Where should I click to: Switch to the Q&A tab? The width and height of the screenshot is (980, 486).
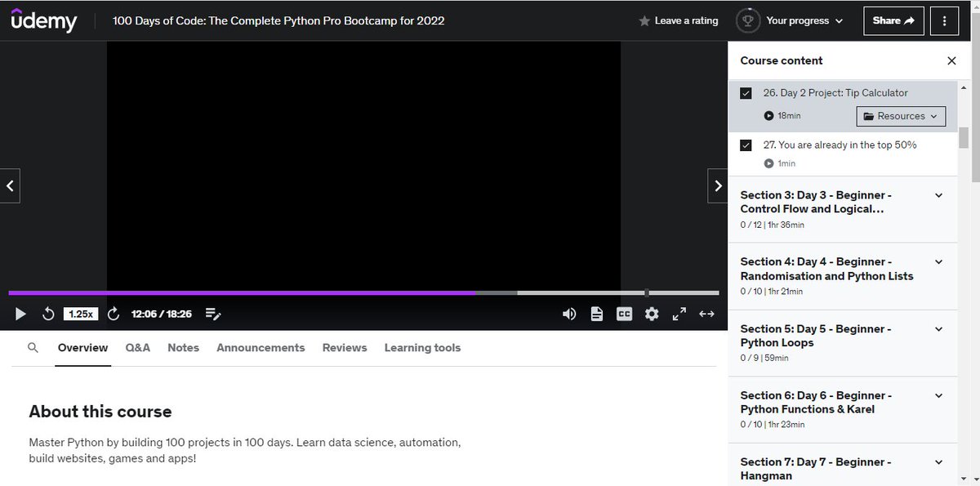coord(138,348)
